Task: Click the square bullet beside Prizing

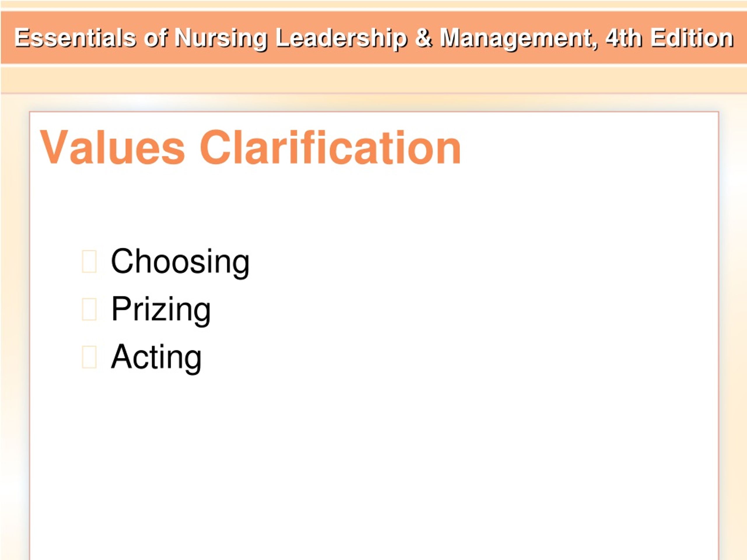Action: click(x=89, y=309)
